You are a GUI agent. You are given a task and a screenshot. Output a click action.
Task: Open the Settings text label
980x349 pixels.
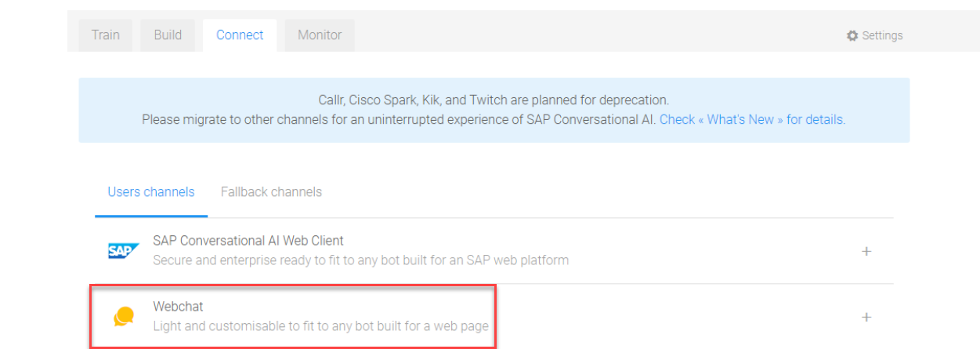tap(882, 36)
